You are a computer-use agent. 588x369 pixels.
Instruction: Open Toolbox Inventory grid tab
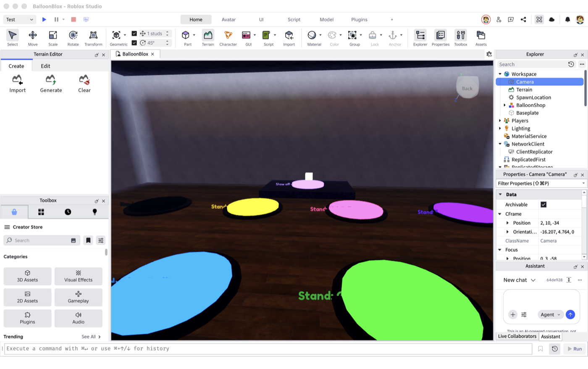point(41,212)
